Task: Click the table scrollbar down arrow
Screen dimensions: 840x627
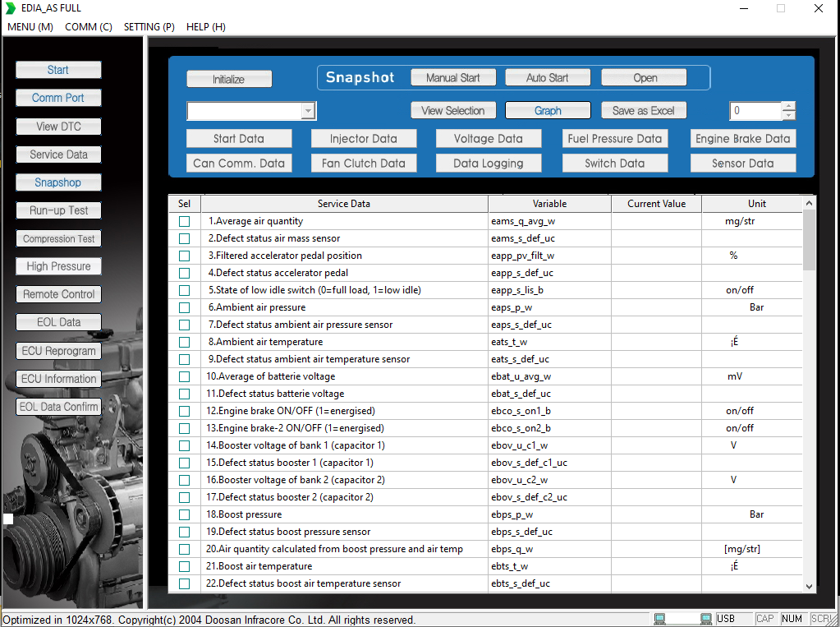Action: (x=809, y=586)
